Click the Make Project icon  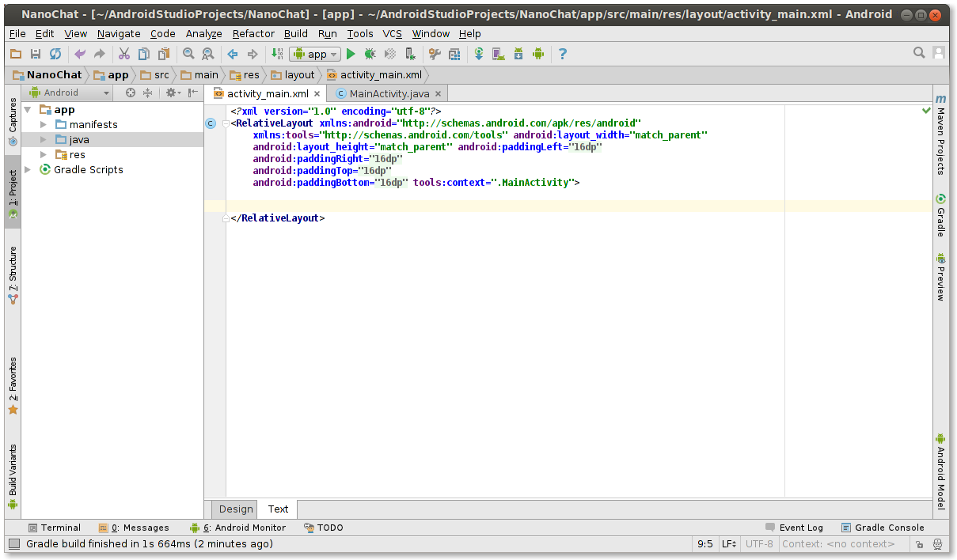[x=277, y=54]
